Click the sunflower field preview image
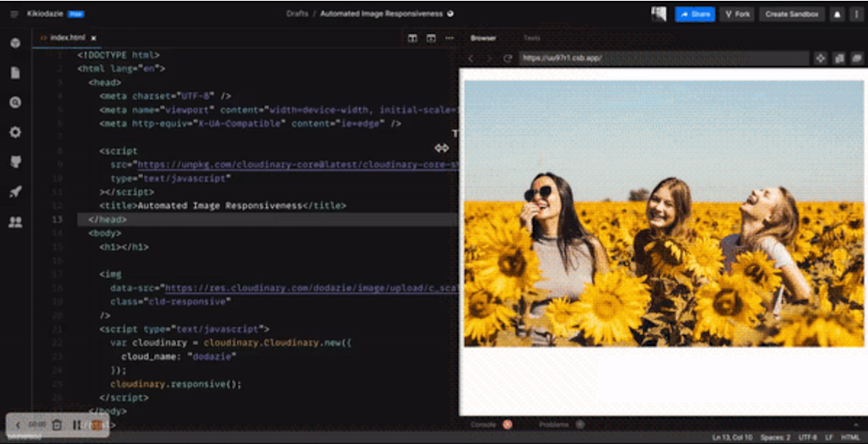 click(664, 213)
